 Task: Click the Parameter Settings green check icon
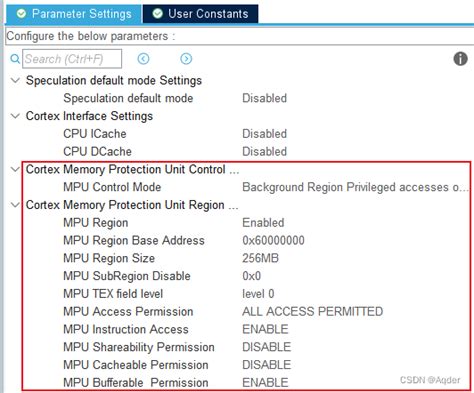[21, 14]
